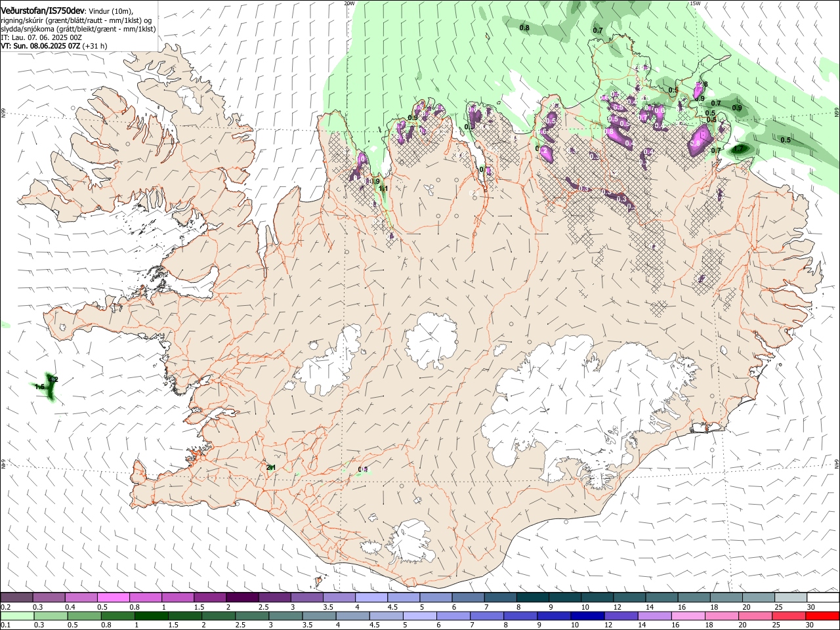
Task: Click the 'Veðurstofan/IS750dev' title text
Action: coord(43,11)
